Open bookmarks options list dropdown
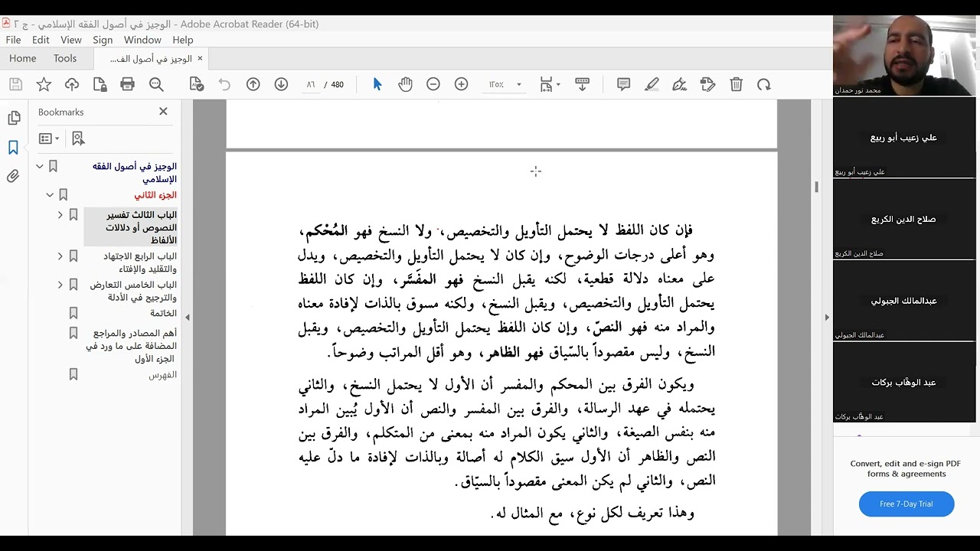980x551 pixels. (49, 139)
